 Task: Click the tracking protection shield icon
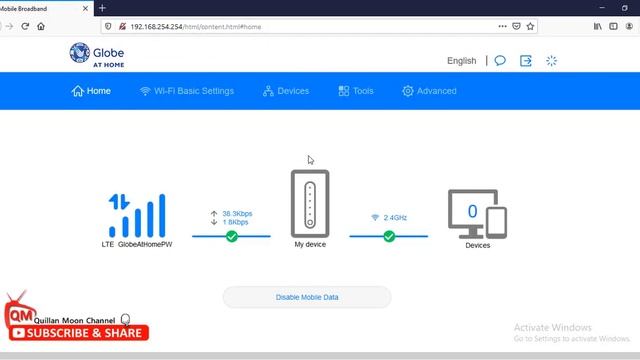108,27
